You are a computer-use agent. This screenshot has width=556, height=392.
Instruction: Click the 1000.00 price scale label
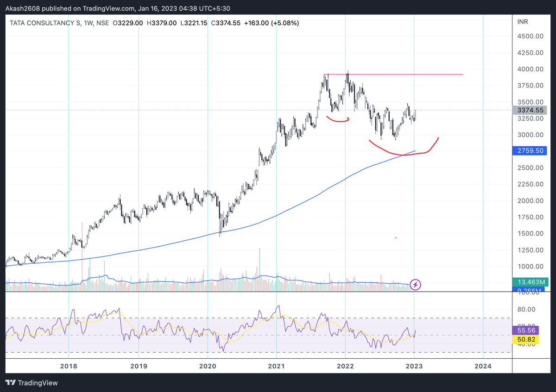530,266
